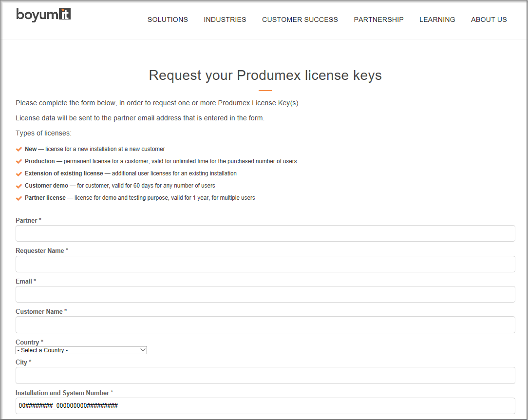This screenshot has width=528, height=420.
Task: Open the ABOUT US page
Action: (489, 19)
